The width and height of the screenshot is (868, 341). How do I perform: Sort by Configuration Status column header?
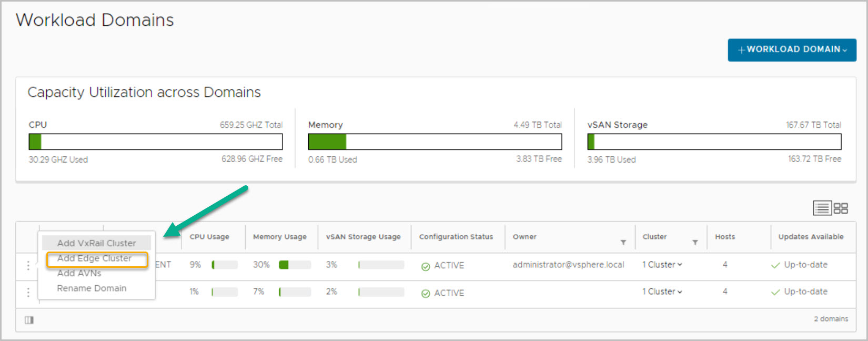(456, 237)
